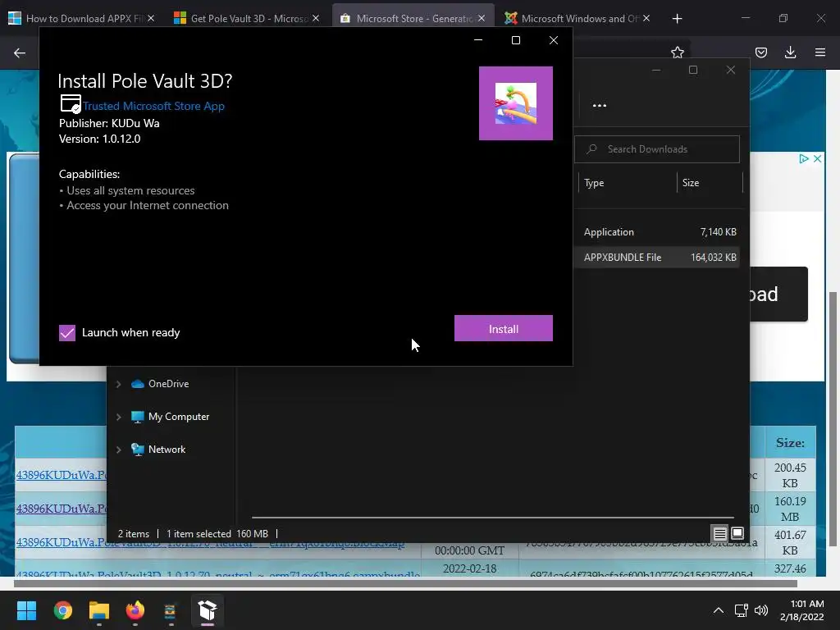Select the APPXBUNDLE File row
Image resolution: width=840 pixels, height=630 pixels.
pos(659,257)
